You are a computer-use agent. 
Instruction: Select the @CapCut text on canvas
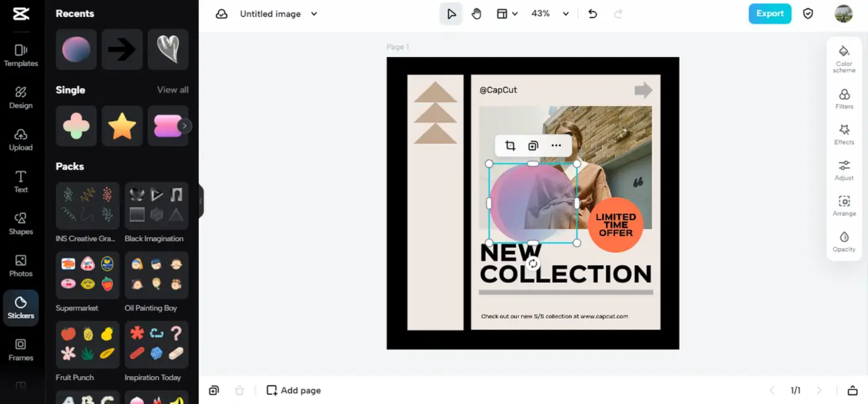click(498, 90)
